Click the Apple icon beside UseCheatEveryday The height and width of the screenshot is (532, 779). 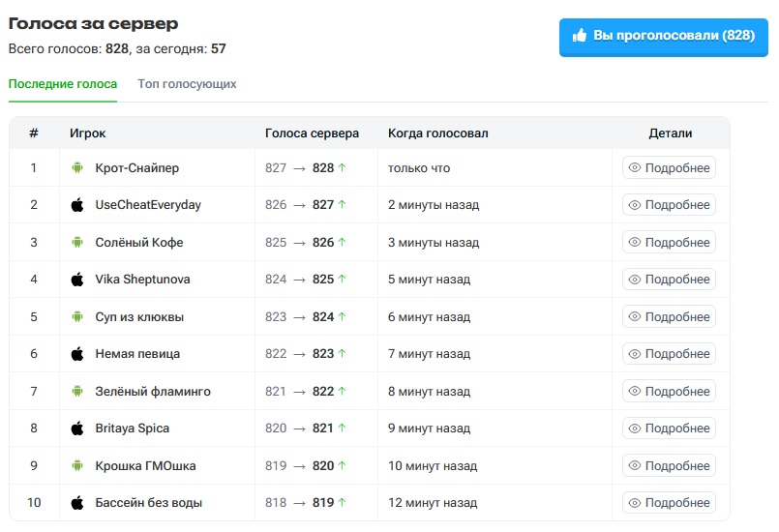77,205
